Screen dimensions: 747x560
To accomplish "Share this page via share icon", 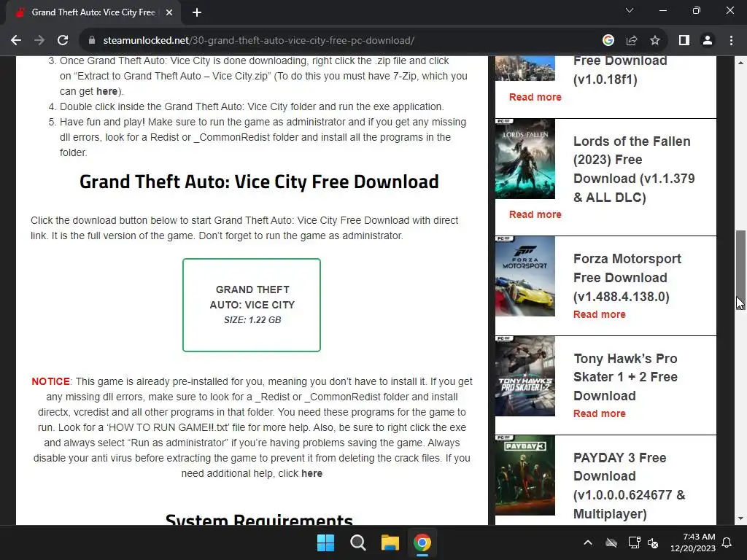I will pos(632,41).
